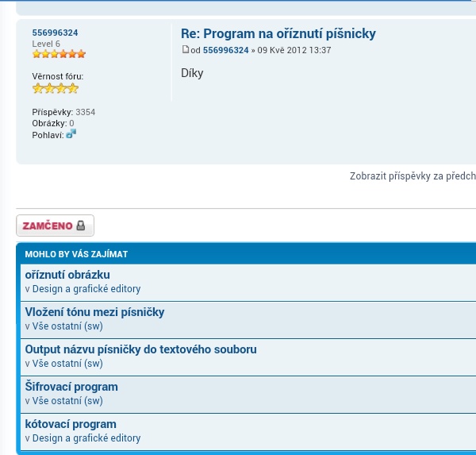Click the Level 6 rank stars
This screenshot has width=476, height=455.
(x=59, y=54)
